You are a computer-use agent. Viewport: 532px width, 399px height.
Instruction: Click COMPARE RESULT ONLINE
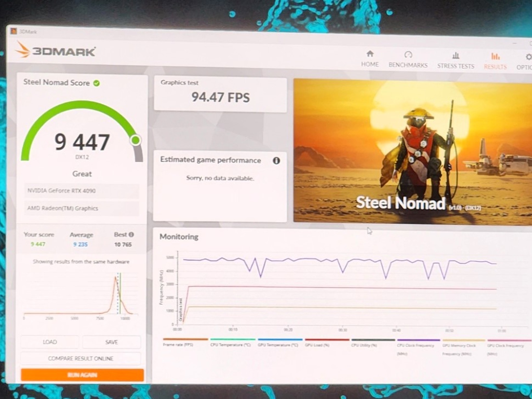[x=81, y=358]
